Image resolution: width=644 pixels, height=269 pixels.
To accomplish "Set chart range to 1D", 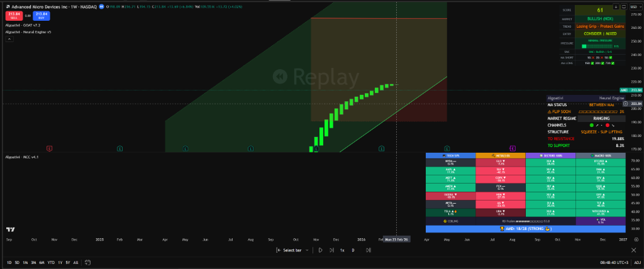I will click(x=9, y=263).
